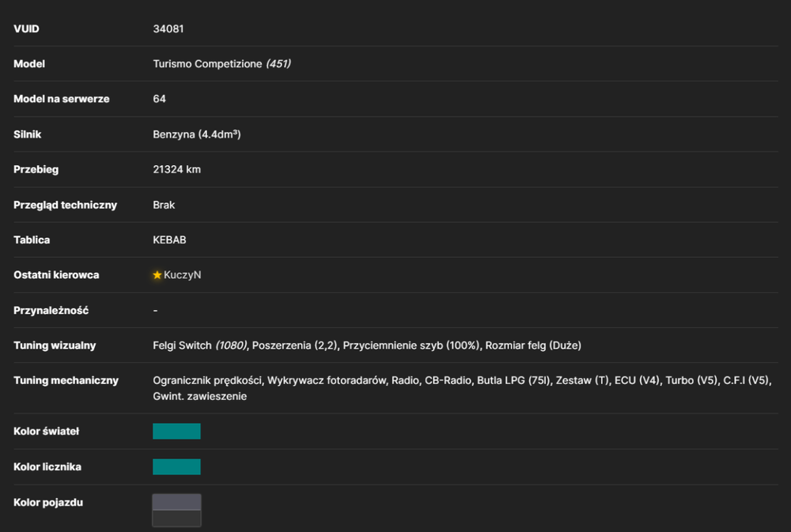
Task: Click the Kolor pojazdu label
Action: pyautogui.click(x=48, y=502)
